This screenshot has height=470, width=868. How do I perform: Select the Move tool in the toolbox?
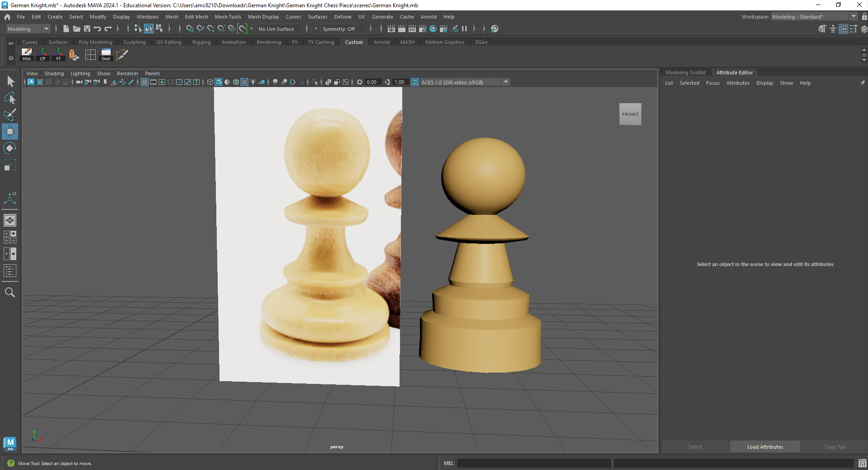[x=10, y=131]
